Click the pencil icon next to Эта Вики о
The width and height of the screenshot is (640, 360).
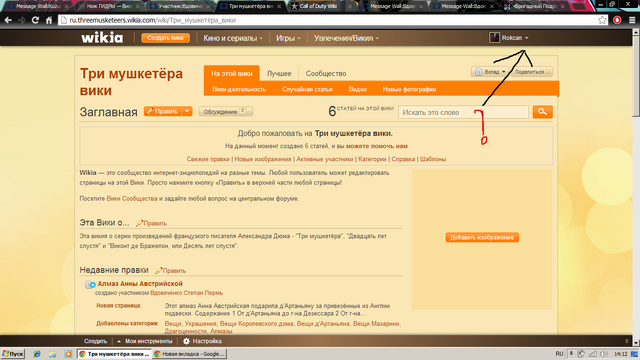click(139, 223)
